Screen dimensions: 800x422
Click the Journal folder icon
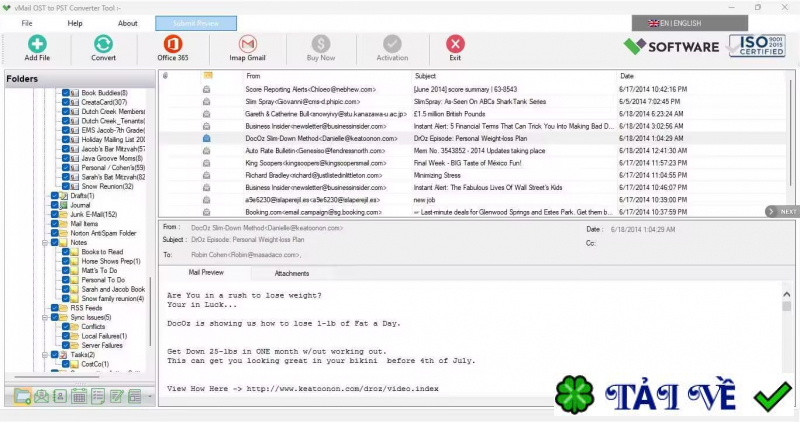[x=64, y=205]
